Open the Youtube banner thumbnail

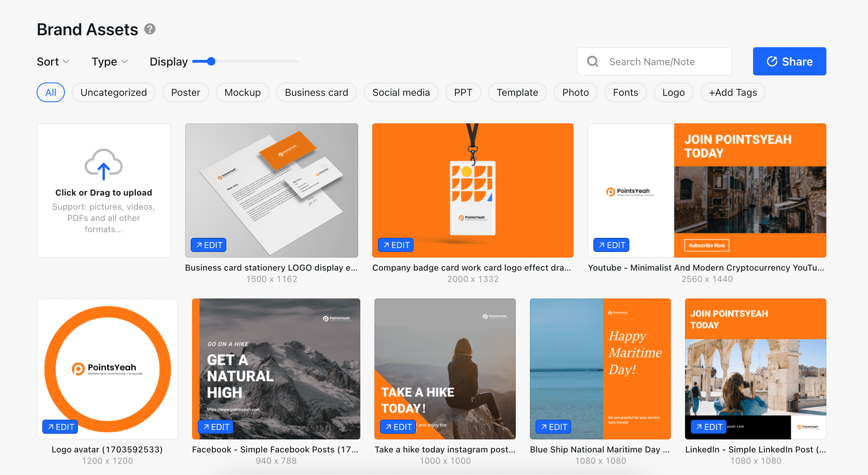click(707, 190)
